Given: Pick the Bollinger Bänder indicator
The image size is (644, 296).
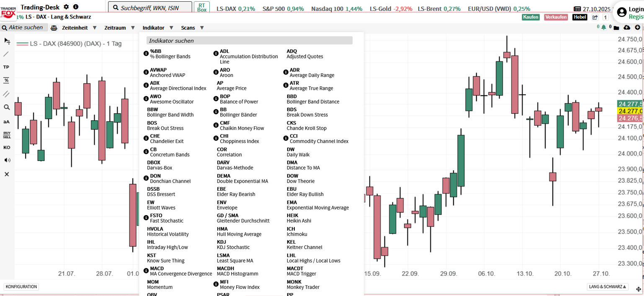Looking at the screenshot, I should coord(238,112).
